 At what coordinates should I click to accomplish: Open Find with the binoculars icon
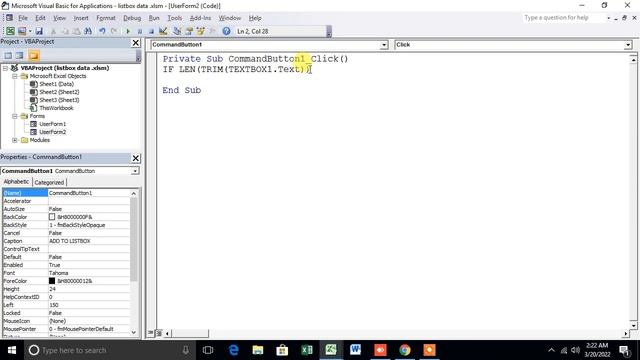[88, 31]
